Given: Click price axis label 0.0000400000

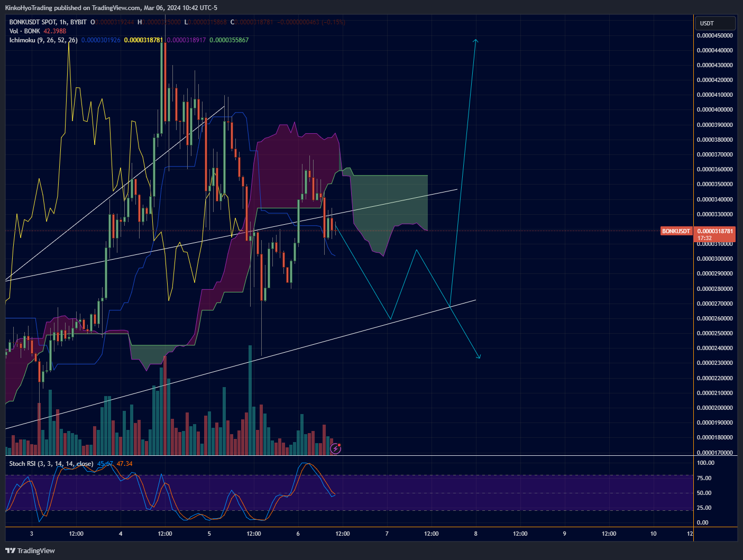Looking at the screenshot, I should click(714, 110).
